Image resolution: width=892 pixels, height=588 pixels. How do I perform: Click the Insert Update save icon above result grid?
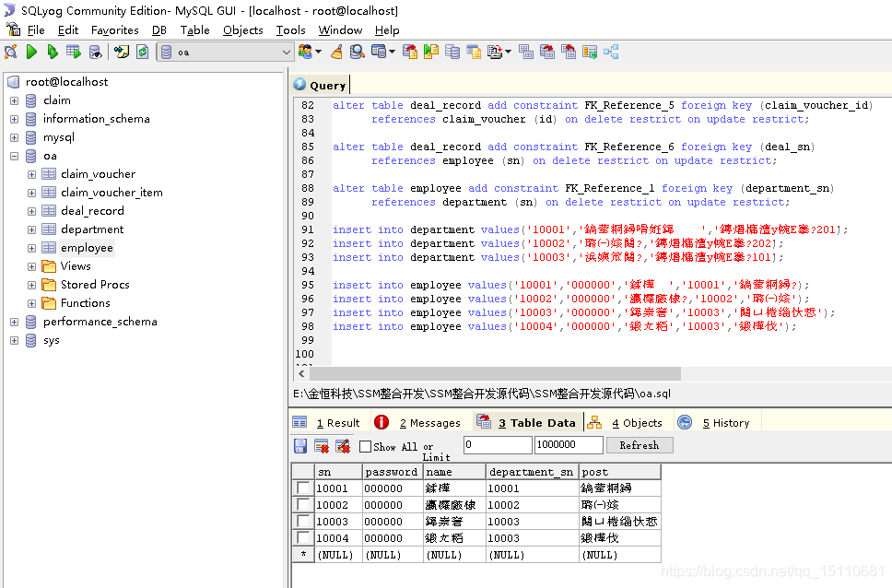tap(299, 445)
